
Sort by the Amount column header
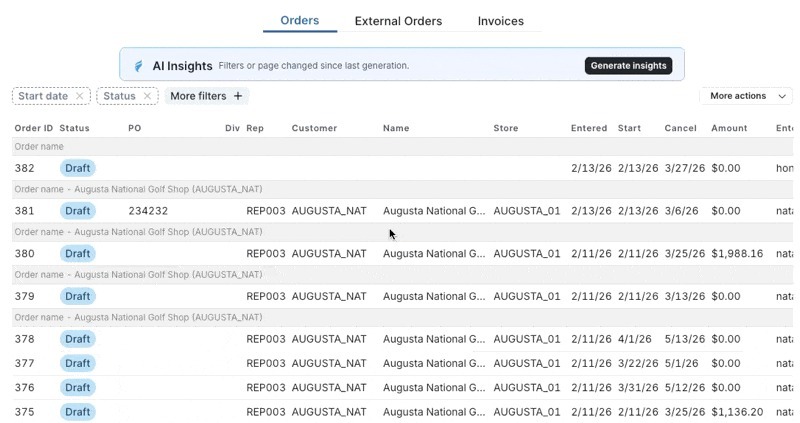[x=729, y=128]
